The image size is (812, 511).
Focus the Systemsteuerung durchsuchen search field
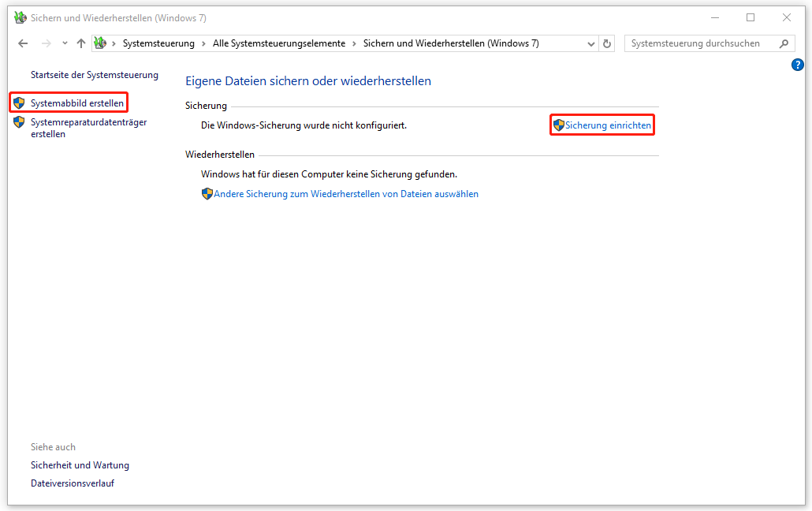(x=698, y=44)
